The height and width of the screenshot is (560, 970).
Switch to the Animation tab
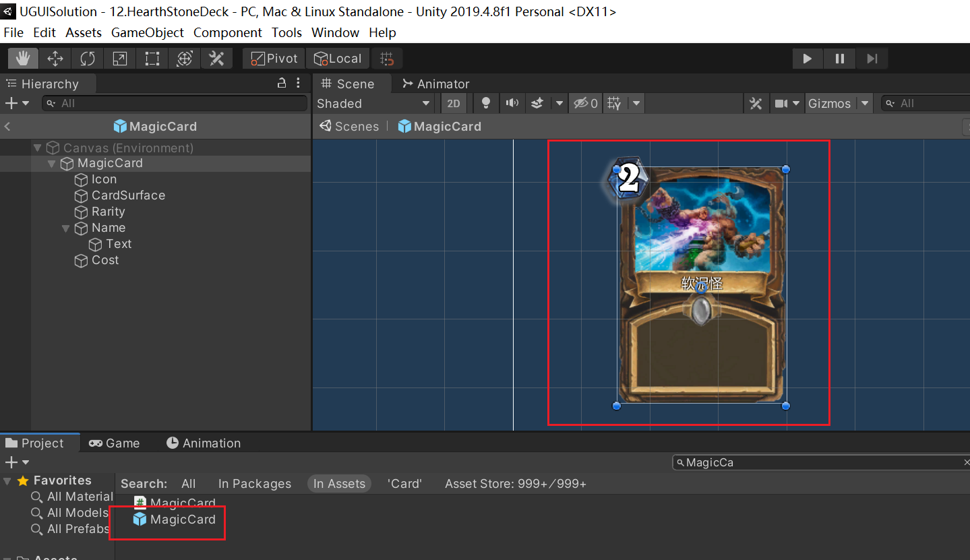coord(203,443)
